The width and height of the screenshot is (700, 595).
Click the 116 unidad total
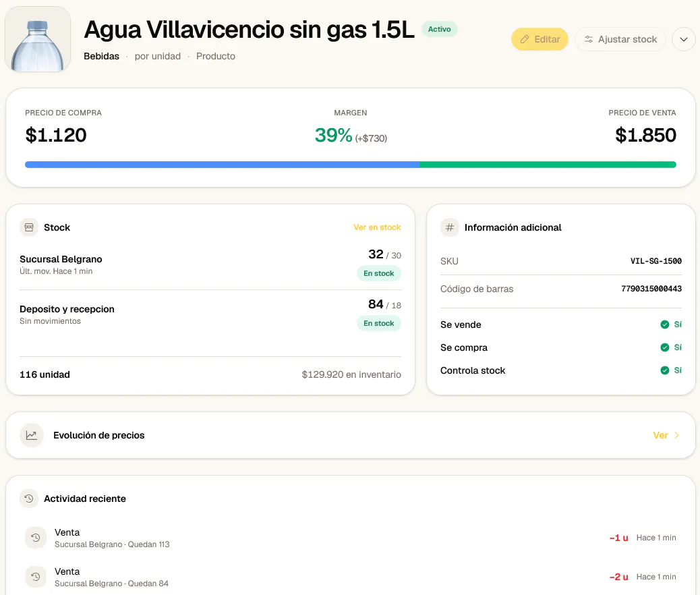point(45,374)
